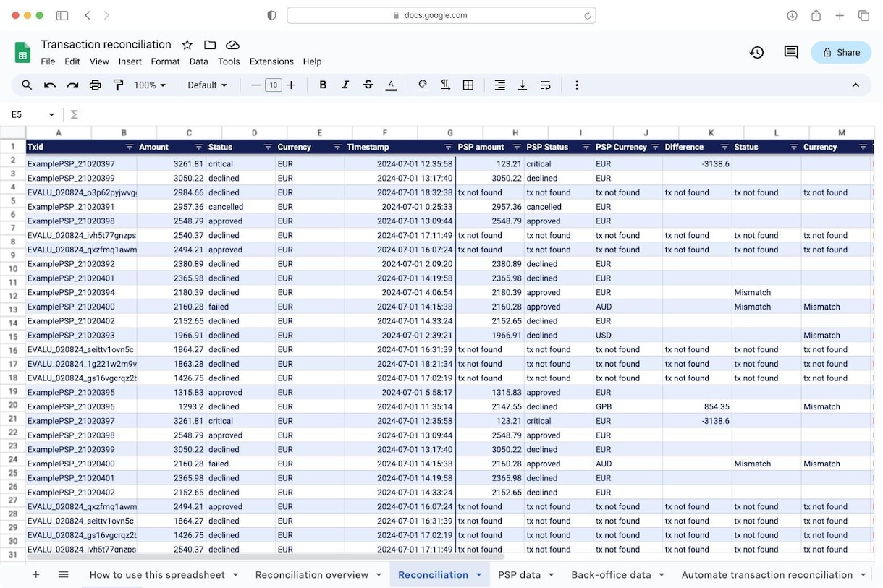Screen dimensions: 883x588
Task: Click the Safari address bar docs.google.com
Action: point(441,15)
